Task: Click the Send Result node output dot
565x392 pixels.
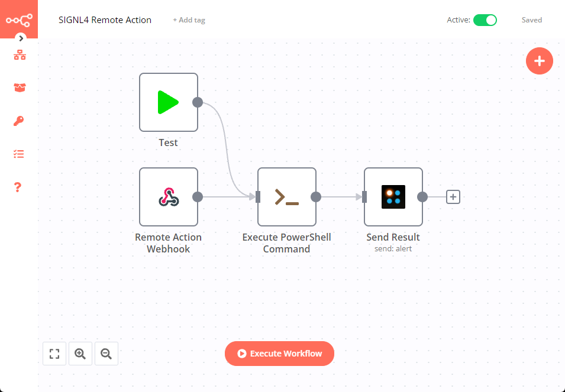Action: (422, 197)
